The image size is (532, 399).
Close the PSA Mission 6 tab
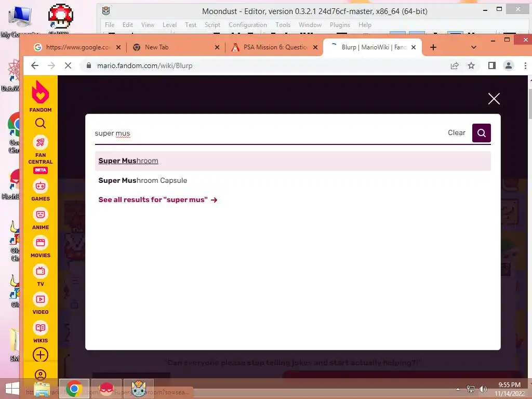pyautogui.click(x=315, y=47)
